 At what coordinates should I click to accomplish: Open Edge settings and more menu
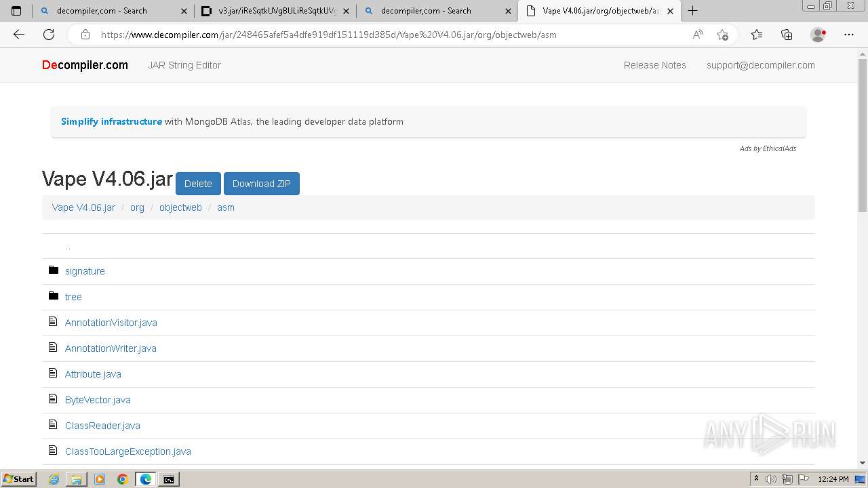coord(849,35)
